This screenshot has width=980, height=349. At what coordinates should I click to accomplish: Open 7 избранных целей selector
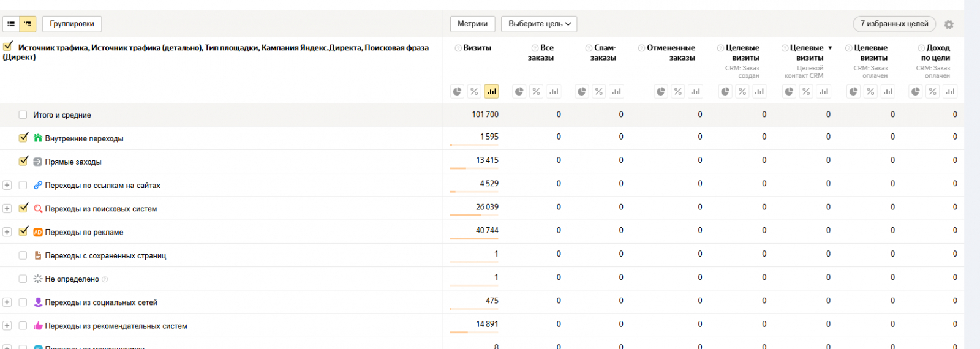pos(894,24)
